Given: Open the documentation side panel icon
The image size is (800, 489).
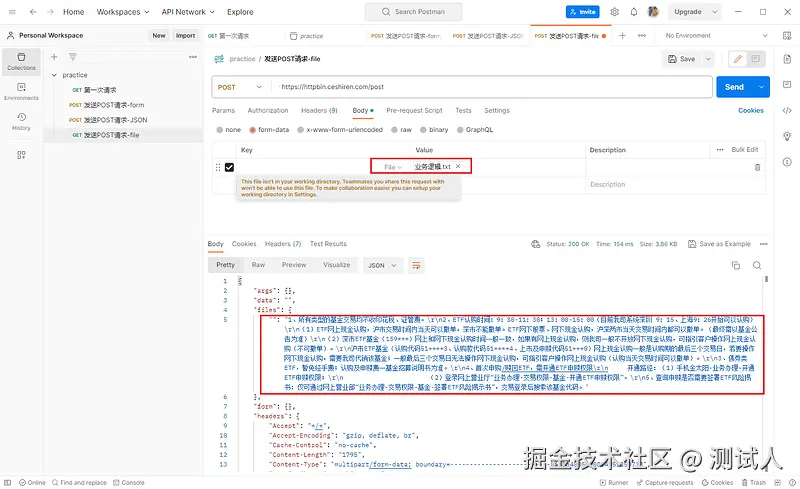Looking at the screenshot, I should point(787,59).
